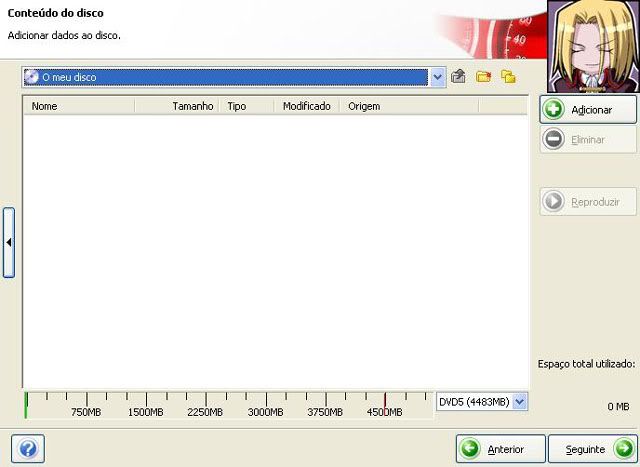Viewport: 640px width, 467px height.
Task: Open the O meu disco dropdown
Action: point(437,77)
